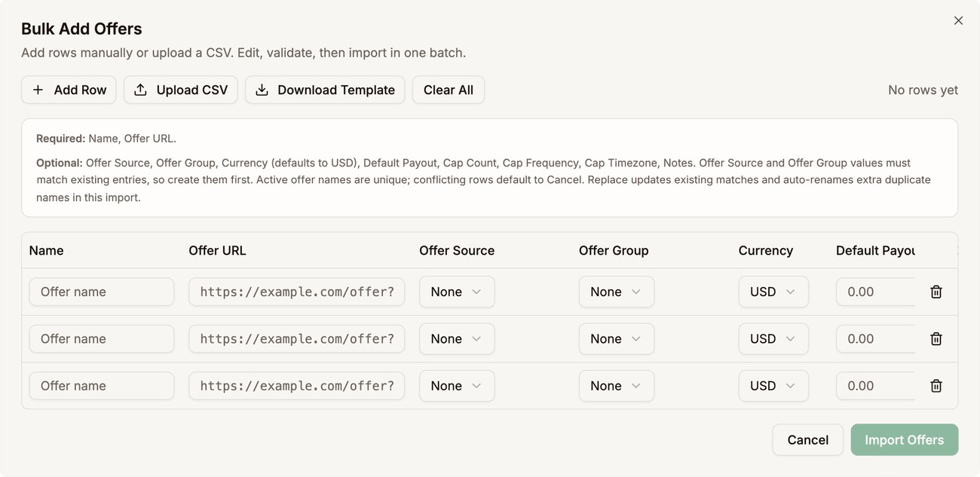
Task: Click the Offer Group column header
Action: click(x=614, y=251)
